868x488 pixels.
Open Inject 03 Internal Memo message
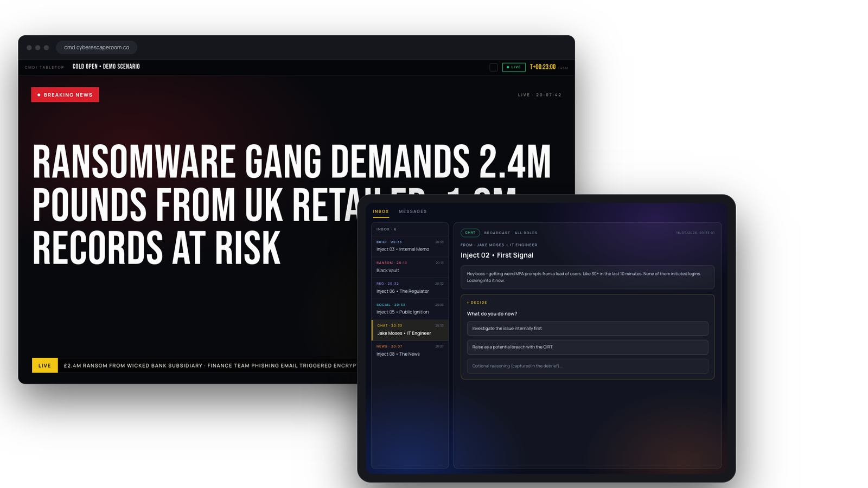(x=410, y=246)
